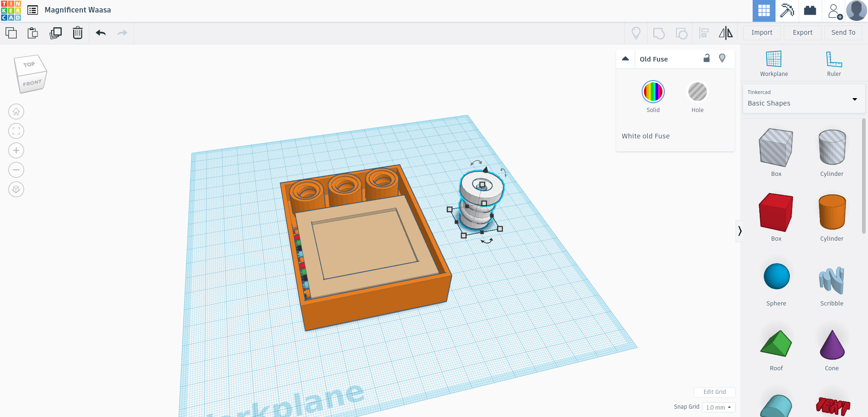This screenshot has width=868, height=417.
Task: Click the Mirror tool icon
Action: coord(725,33)
